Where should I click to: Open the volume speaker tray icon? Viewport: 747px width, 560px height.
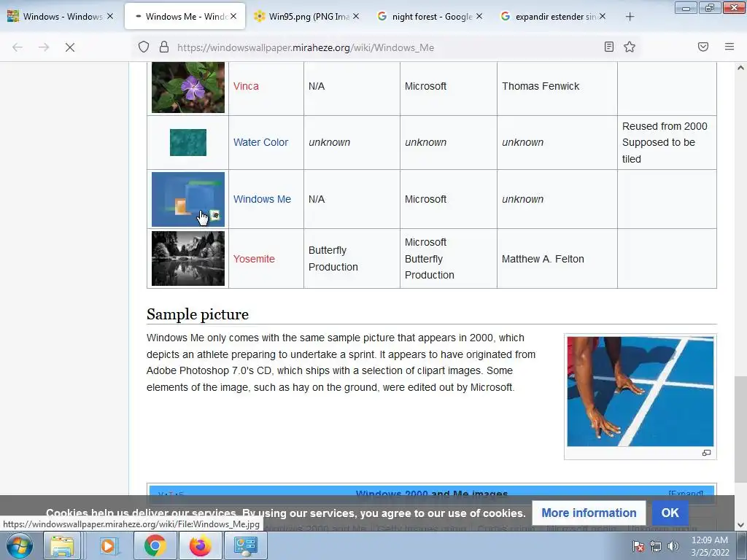(673, 546)
